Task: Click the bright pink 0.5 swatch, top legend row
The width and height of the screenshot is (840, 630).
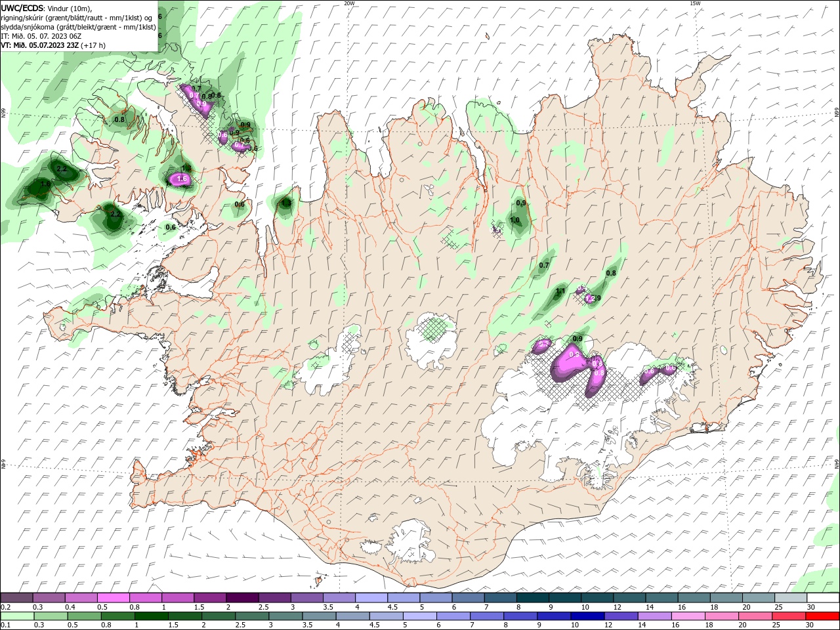Action: pos(113,598)
